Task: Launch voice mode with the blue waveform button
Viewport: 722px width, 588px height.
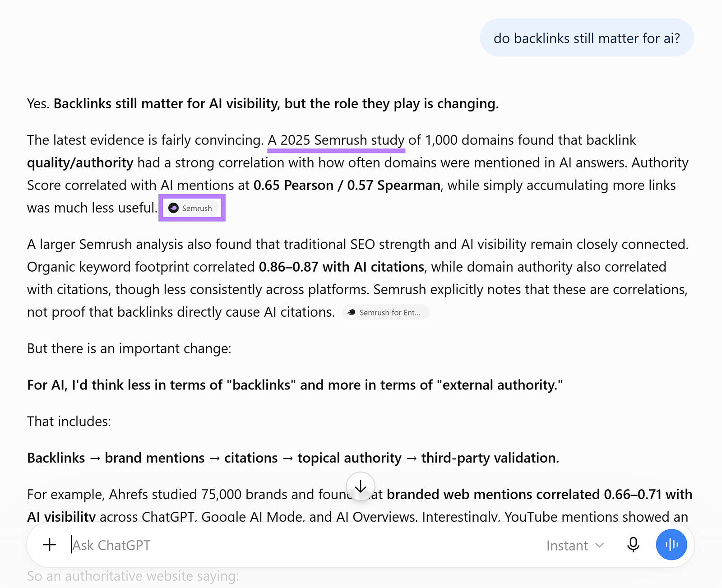Action: tap(671, 545)
